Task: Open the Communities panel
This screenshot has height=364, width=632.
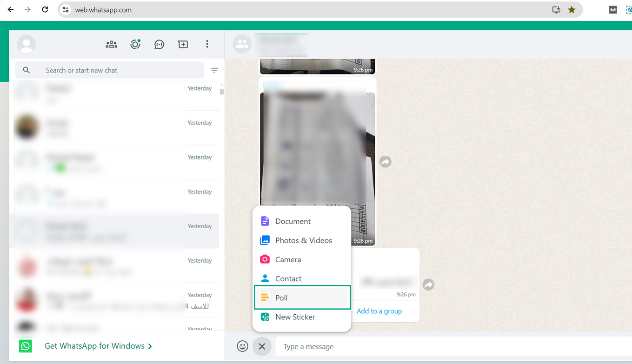Action: [111, 44]
